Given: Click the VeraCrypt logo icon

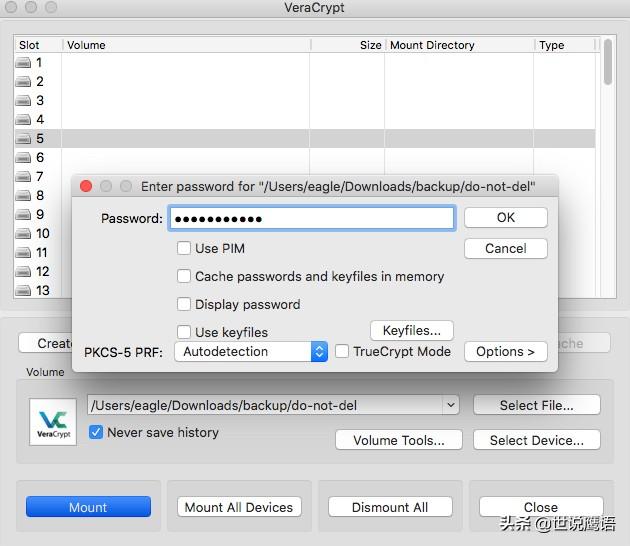Looking at the screenshot, I should coord(52,421).
